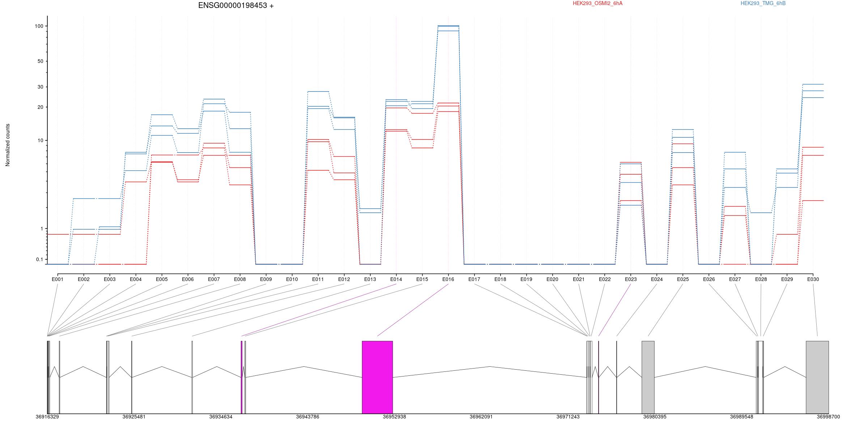Click exon label E030
868x434 pixels.
pyautogui.click(x=813, y=279)
